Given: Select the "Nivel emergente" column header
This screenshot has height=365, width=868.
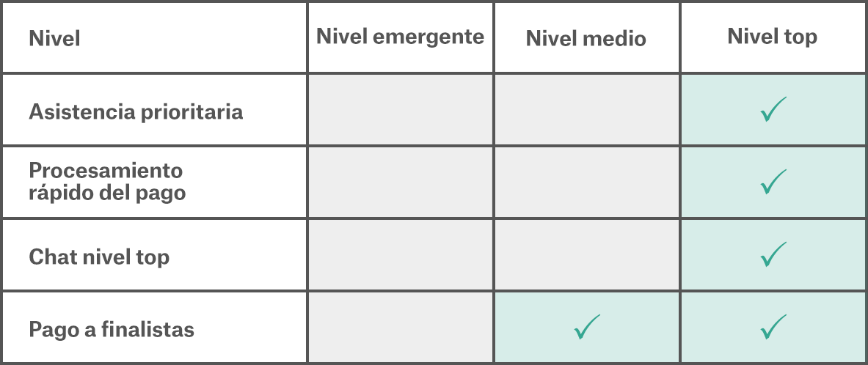Looking at the screenshot, I should [400, 37].
